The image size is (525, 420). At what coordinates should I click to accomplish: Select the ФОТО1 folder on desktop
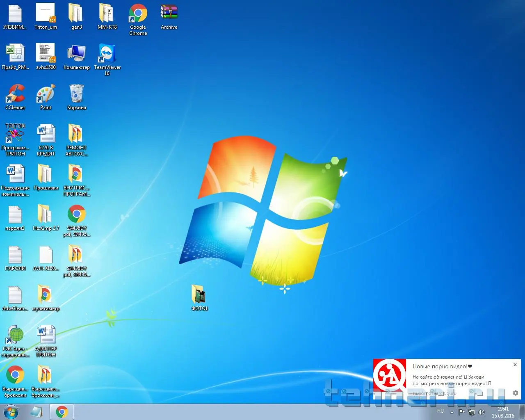click(x=200, y=298)
